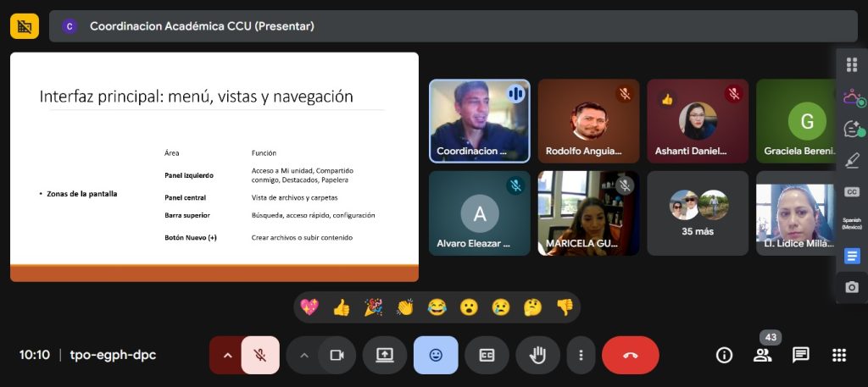Click the '35 más' participants tile
The width and height of the screenshot is (868, 387).
coord(698,213)
